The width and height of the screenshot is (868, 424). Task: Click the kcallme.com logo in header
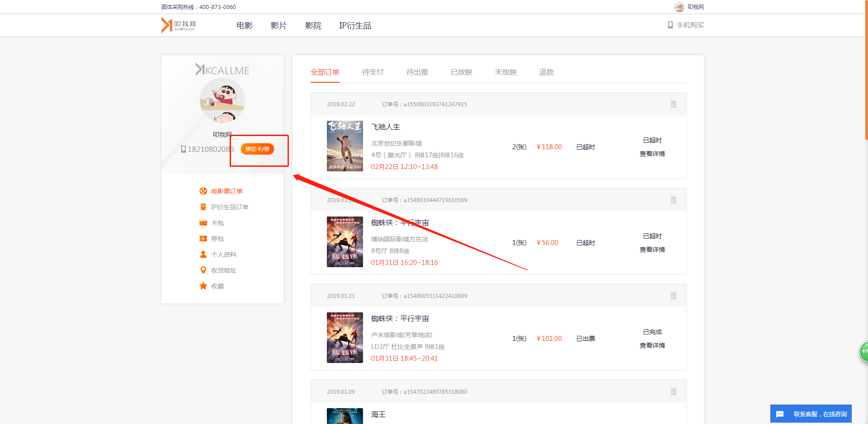pyautogui.click(x=179, y=25)
